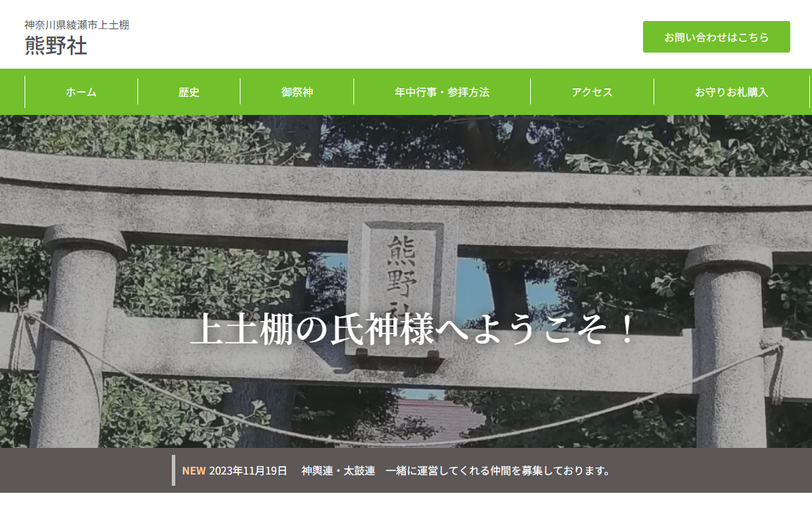Click the news date 2023年11月19日
Viewport: 812px width, 525px height.
[248, 470]
